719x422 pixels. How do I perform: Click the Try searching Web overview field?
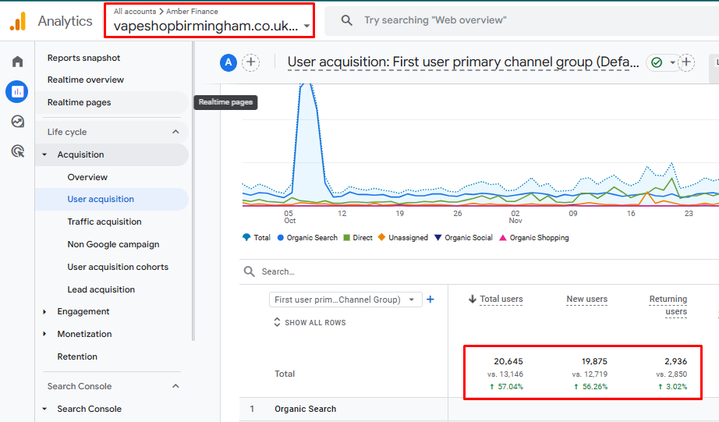pyautogui.click(x=435, y=20)
